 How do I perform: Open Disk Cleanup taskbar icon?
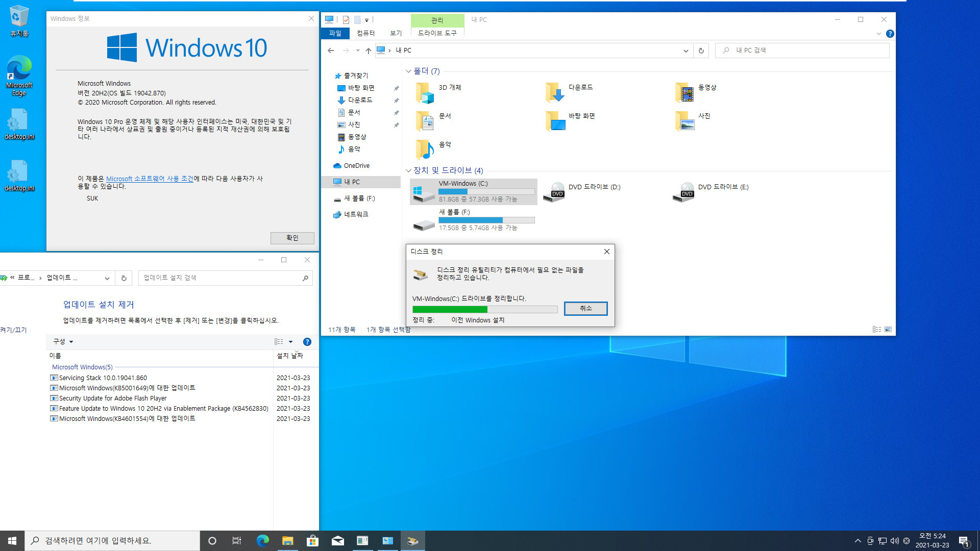pyautogui.click(x=412, y=541)
